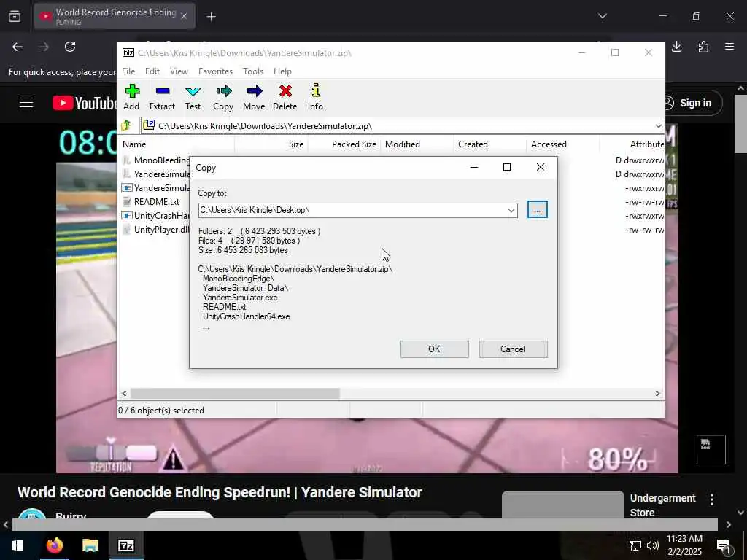Confirm copy with the OK button
The width and height of the screenshot is (747, 560).
tap(435, 349)
